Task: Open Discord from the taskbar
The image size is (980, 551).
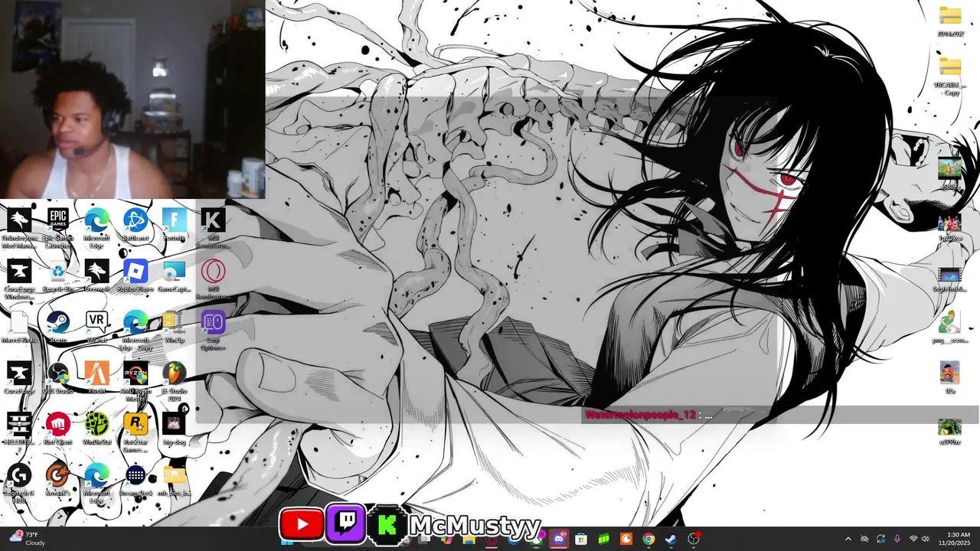Action: click(559, 539)
